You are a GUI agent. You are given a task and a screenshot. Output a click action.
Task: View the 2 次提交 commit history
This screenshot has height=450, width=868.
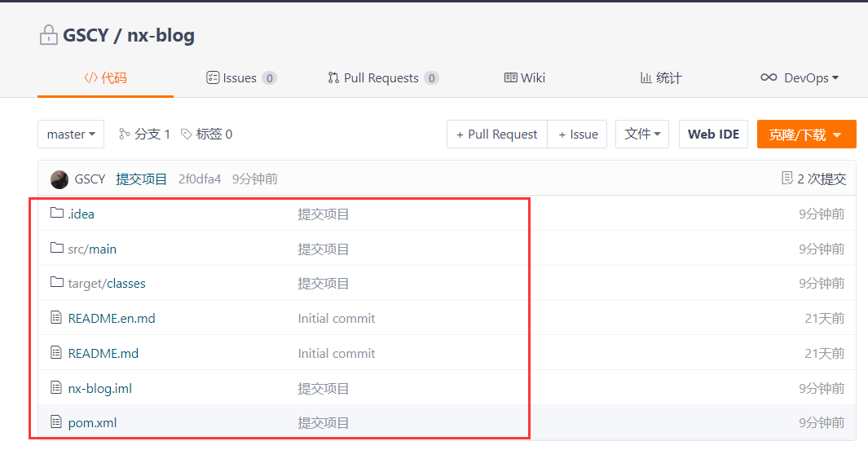[x=813, y=179]
